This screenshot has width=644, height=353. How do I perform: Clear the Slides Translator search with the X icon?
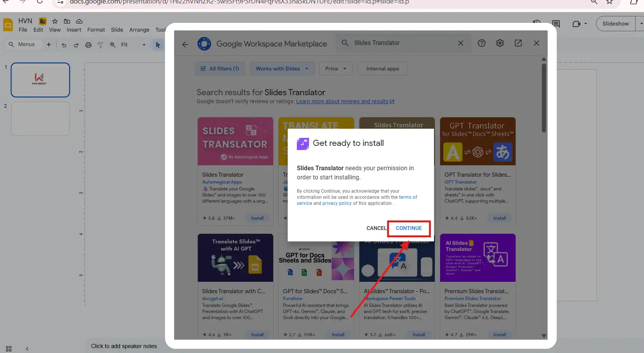point(461,43)
